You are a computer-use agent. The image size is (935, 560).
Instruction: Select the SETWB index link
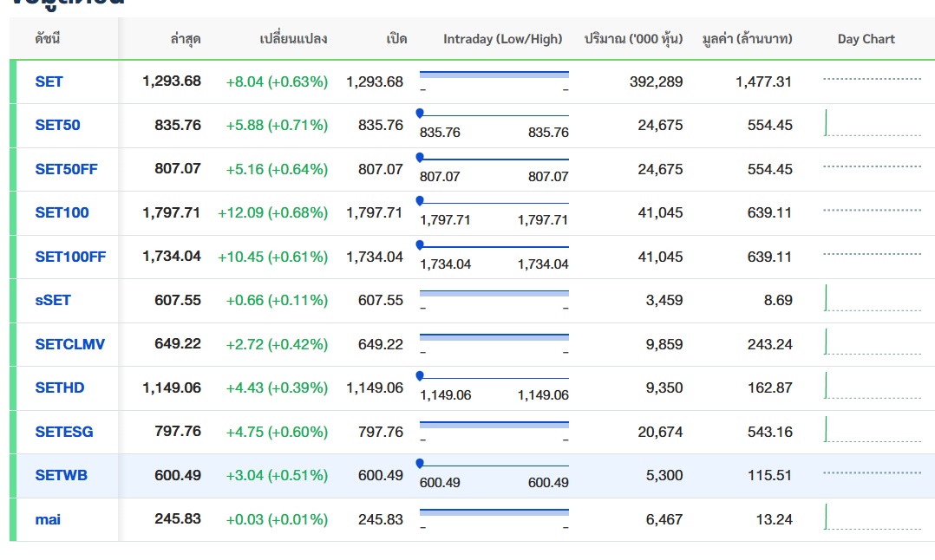[x=61, y=475]
